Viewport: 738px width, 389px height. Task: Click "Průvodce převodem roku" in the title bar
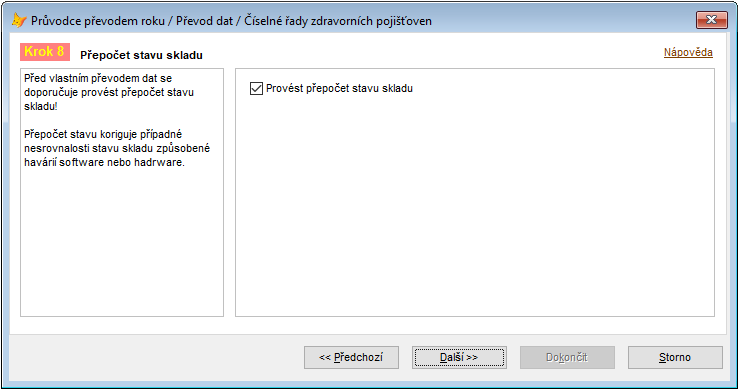(x=98, y=21)
